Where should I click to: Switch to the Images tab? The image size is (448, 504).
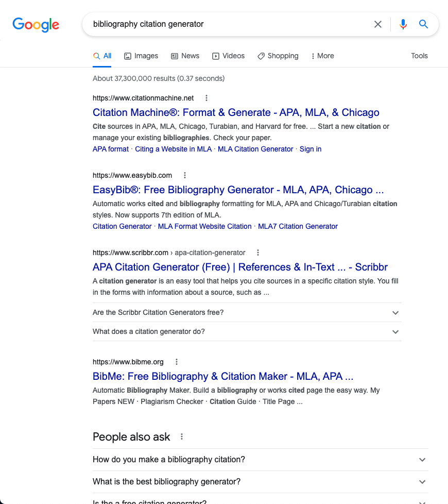(x=141, y=56)
